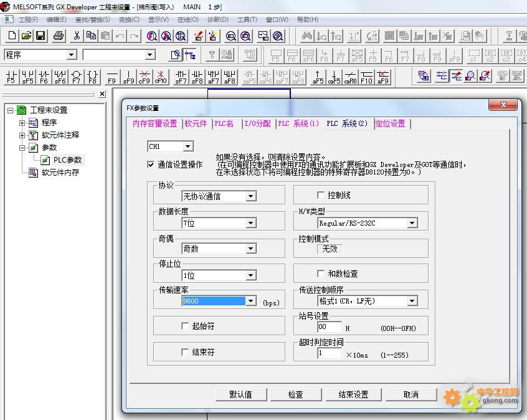This screenshot has height=420, width=527.
Task: Check the 结束符 checkbox
Action: tap(184, 351)
